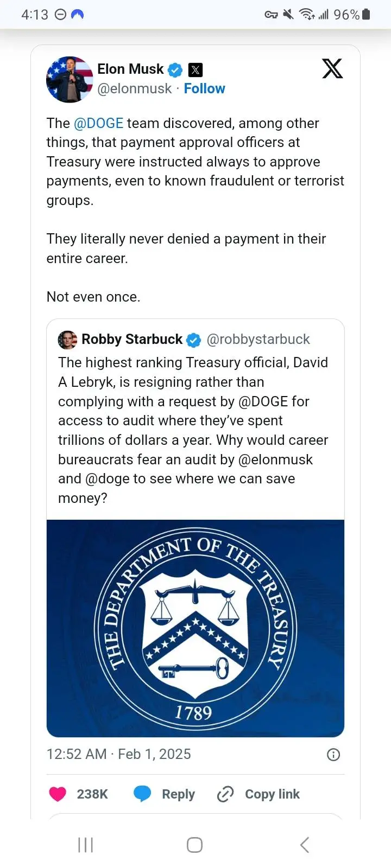Image resolution: width=391 pixels, height=868 pixels.
Task: Tap Elon Musk's profile picture
Action: tap(69, 79)
